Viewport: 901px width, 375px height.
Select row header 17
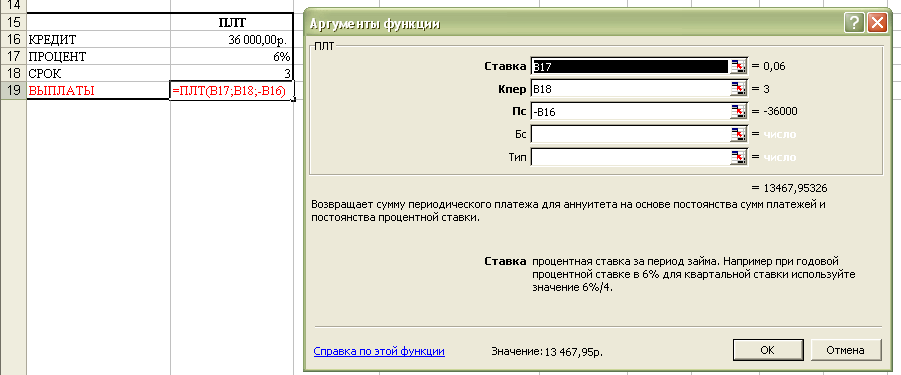pyautogui.click(x=13, y=57)
